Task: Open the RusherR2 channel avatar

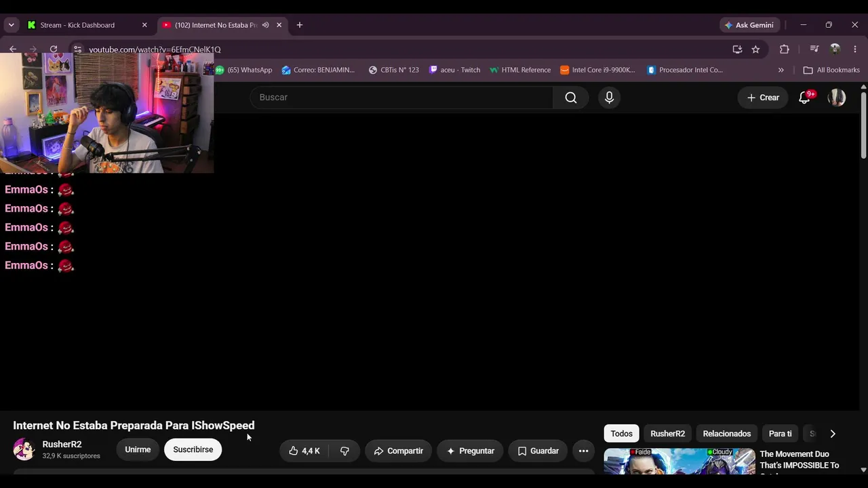Action: (24, 449)
